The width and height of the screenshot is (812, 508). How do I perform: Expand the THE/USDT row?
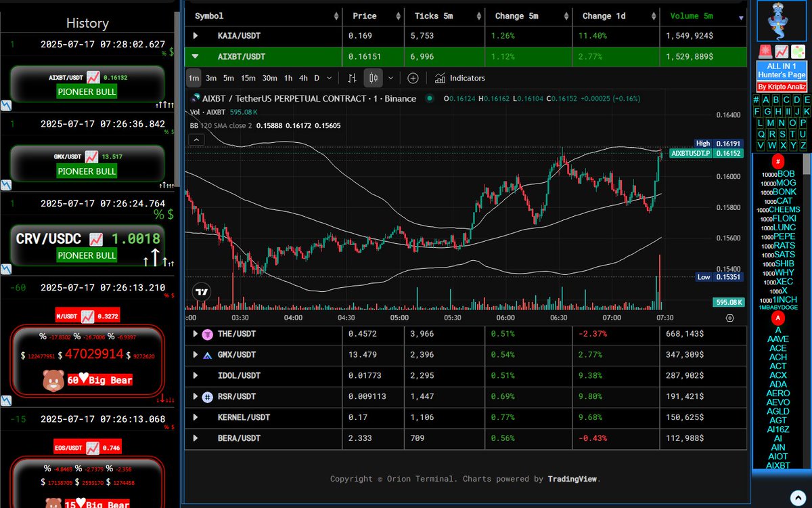pyautogui.click(x=196, y=334)
